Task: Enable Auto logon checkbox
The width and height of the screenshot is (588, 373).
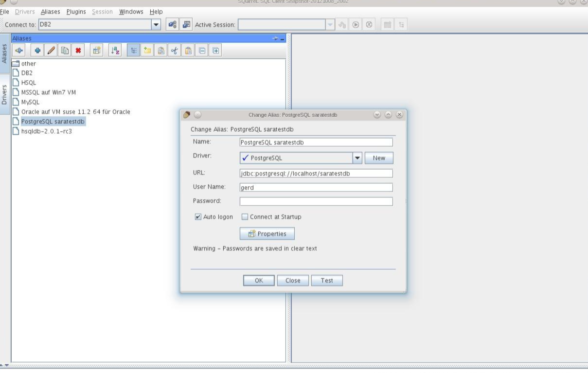Action: (198, 217)
